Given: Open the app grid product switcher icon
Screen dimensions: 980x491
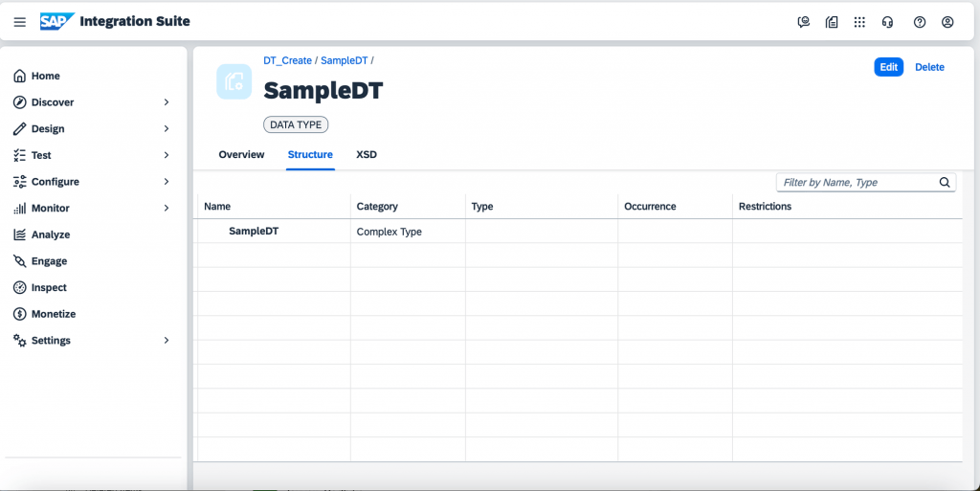Looking at the screenshot, I should 859,22.
